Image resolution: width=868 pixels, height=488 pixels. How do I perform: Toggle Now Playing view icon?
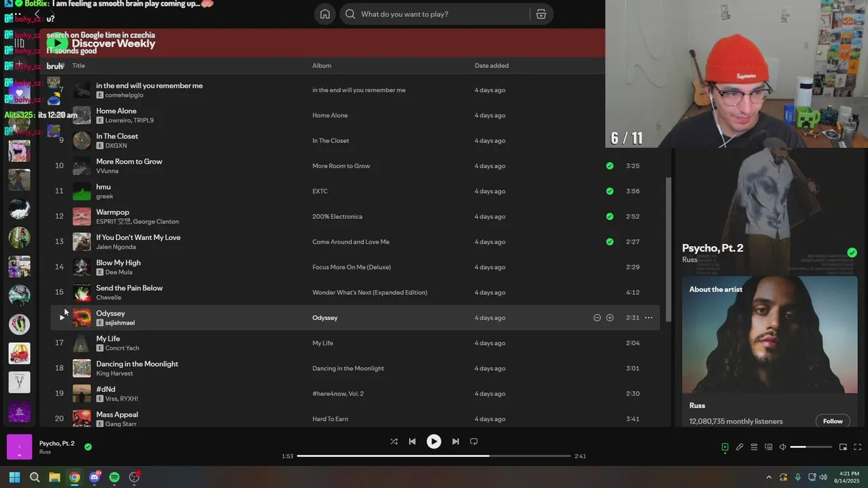[725, 447]
